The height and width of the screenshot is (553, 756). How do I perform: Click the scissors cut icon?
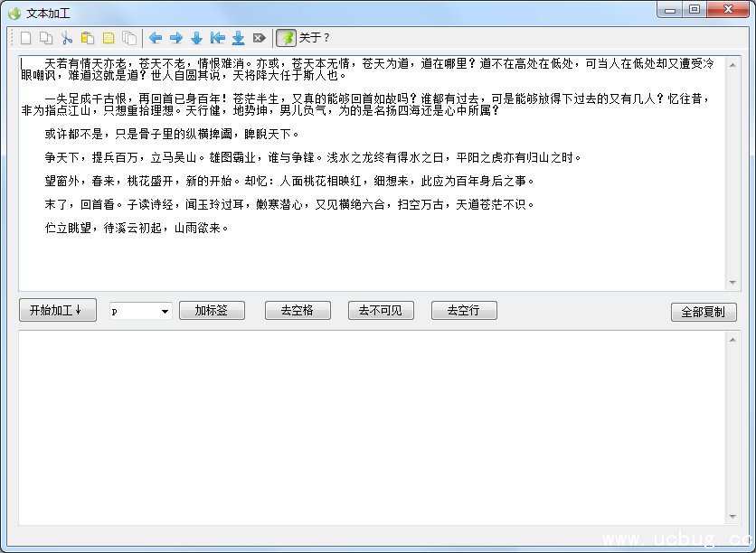click(x=66, y=38)
